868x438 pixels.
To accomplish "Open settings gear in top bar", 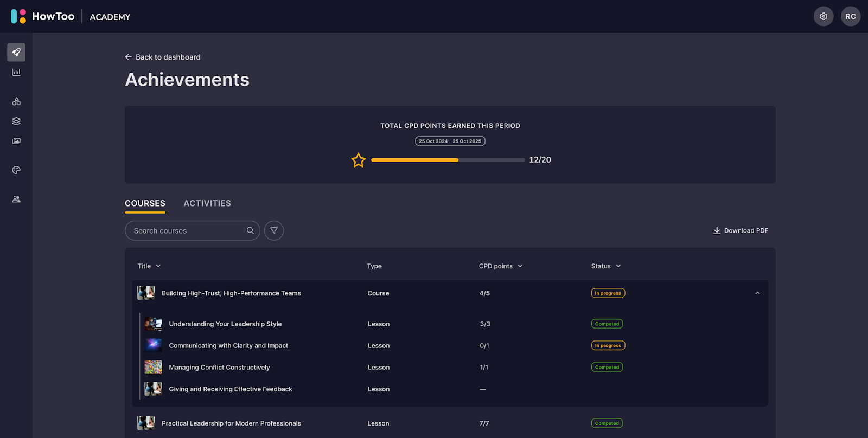I will pyautogui.click(x=823, y=16).
